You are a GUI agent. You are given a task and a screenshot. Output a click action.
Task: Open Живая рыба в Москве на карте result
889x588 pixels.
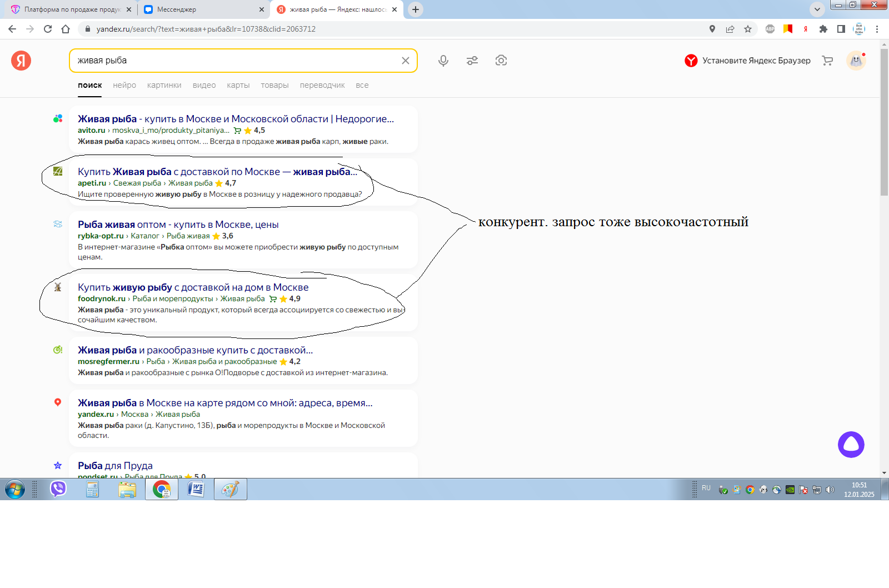coord(225,403)
